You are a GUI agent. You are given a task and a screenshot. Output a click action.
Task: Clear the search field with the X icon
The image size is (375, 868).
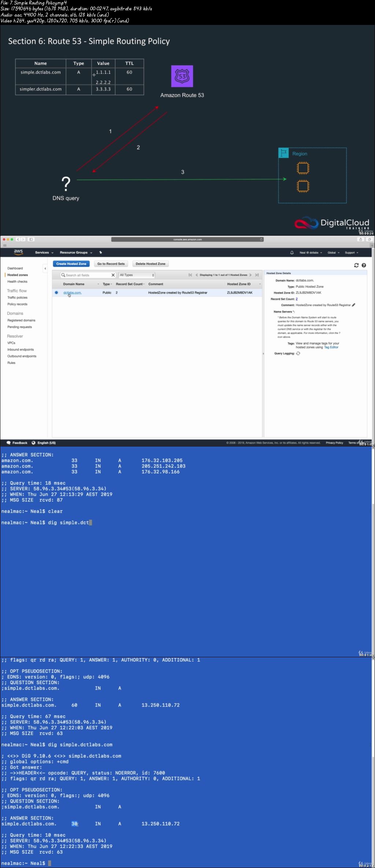[113, 275]
